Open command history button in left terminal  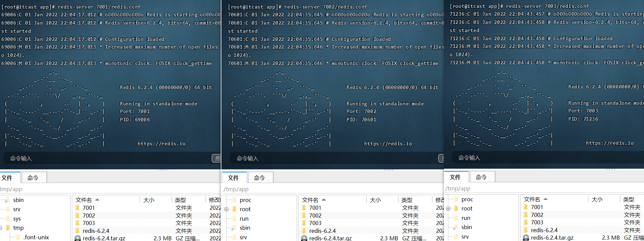[216, 159]
